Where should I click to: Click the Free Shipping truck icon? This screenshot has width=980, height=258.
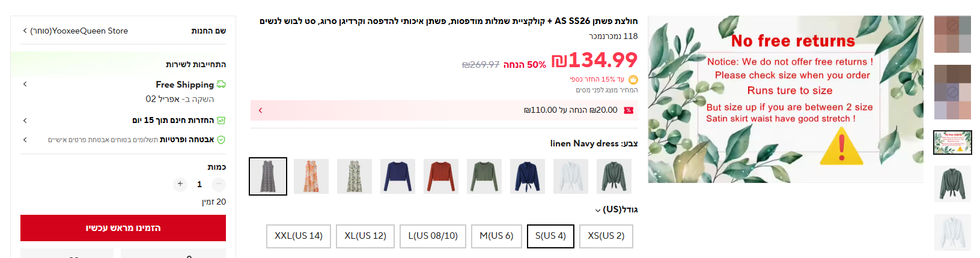tap(221, 85)
